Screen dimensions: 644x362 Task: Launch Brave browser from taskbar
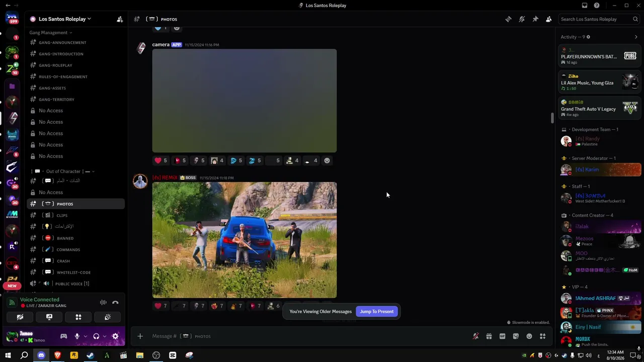point(57,355)
